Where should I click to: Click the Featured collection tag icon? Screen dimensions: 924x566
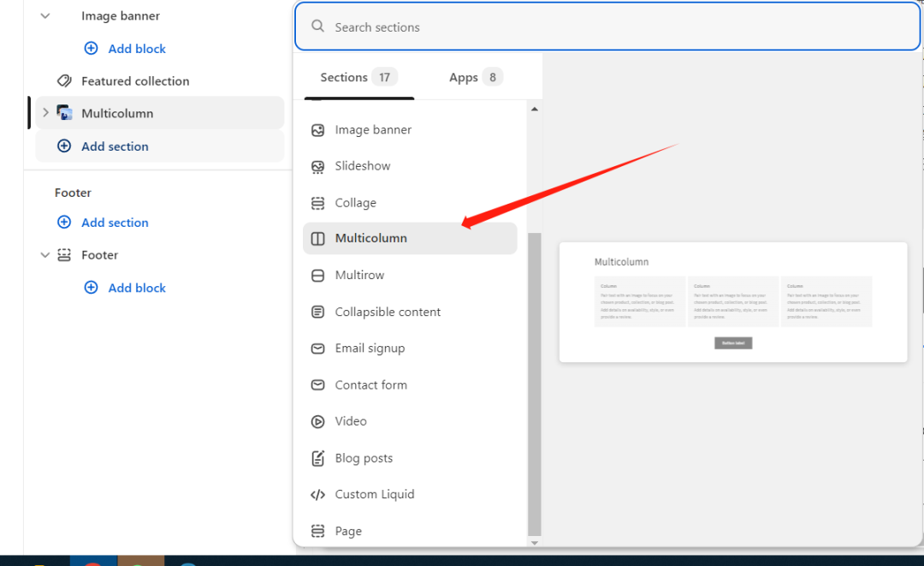pos(64,80)
